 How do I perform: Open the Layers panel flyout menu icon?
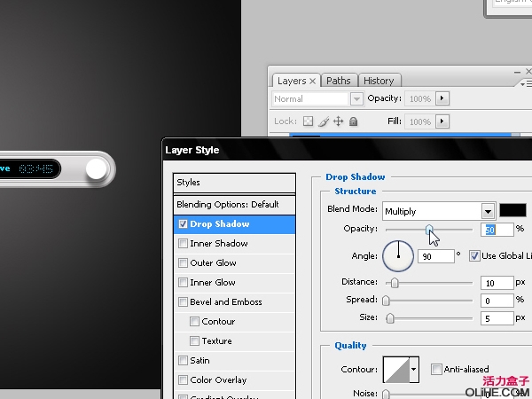point(526,83)
